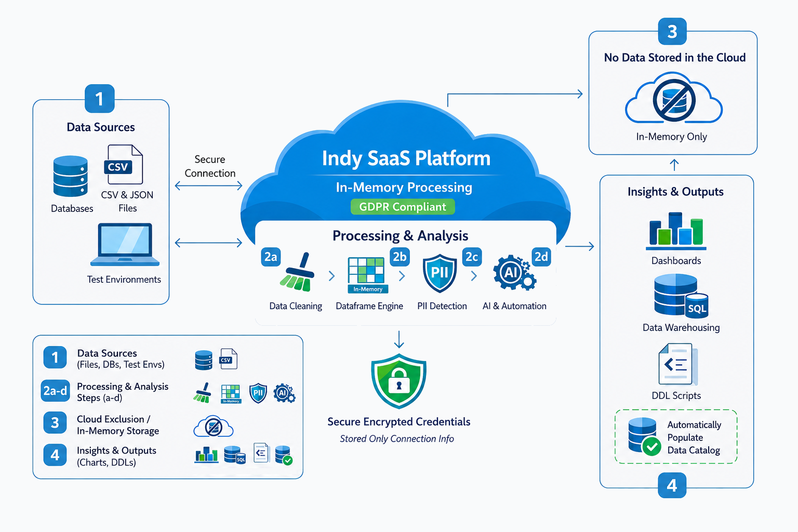The height and width of the screenshot is (532, 798).
Task: Select the small SQL database icon in legend row 4
Action: 235,455
